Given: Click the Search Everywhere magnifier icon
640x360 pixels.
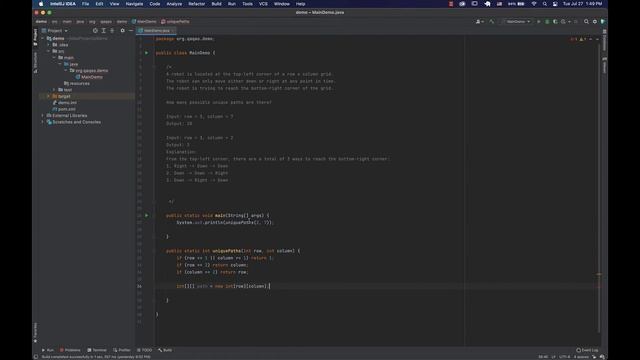Looking at the screenshot, I should coord(587,22).
